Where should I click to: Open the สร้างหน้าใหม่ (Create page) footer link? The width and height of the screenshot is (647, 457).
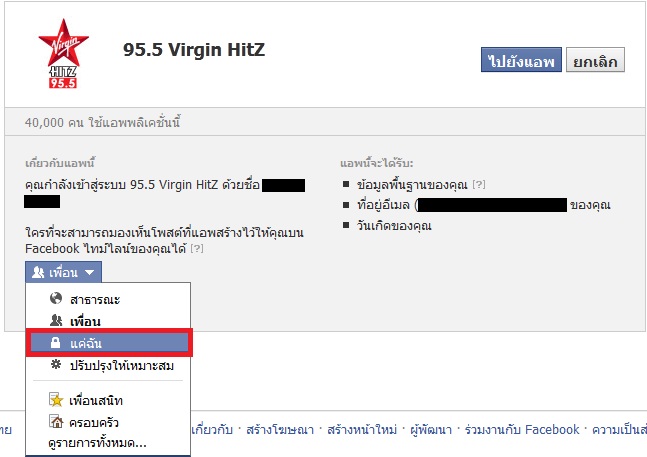pos(362,430)
